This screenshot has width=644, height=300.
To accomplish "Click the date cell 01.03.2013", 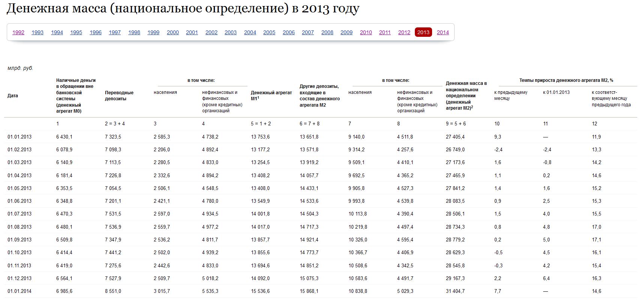I will (20, 163).
